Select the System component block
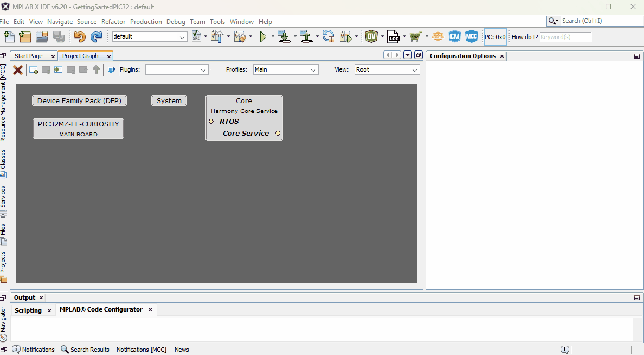This screenshot has width=644, height=355. point(169,101)
